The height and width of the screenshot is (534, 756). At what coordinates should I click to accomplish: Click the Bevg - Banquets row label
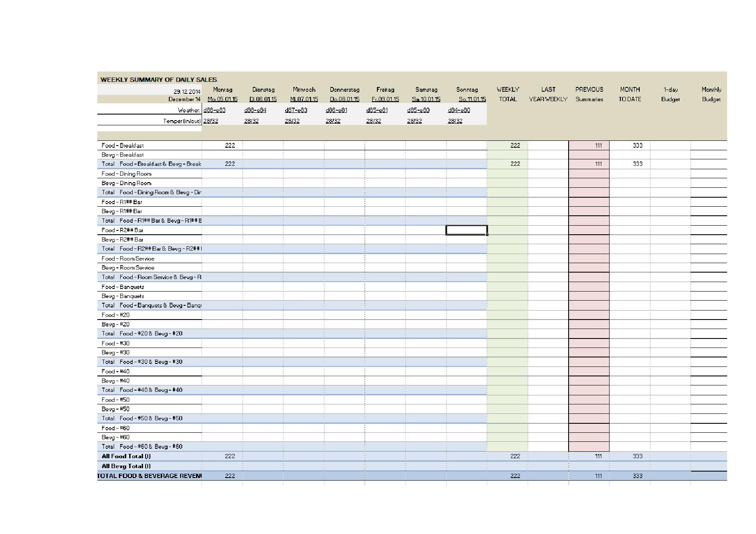[x=123, y=296]
